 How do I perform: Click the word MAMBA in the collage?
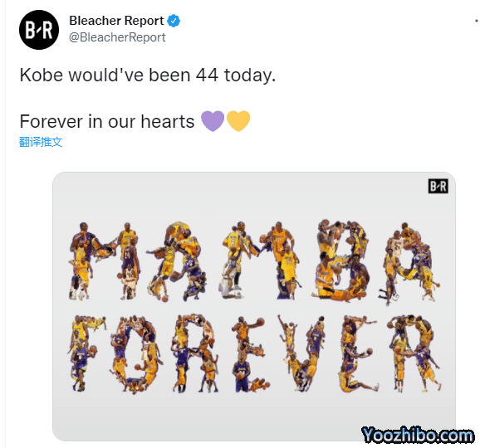click(254, 261)
